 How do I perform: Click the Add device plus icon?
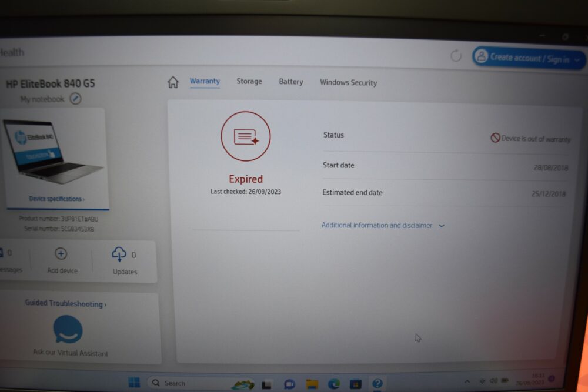point(61,254)
